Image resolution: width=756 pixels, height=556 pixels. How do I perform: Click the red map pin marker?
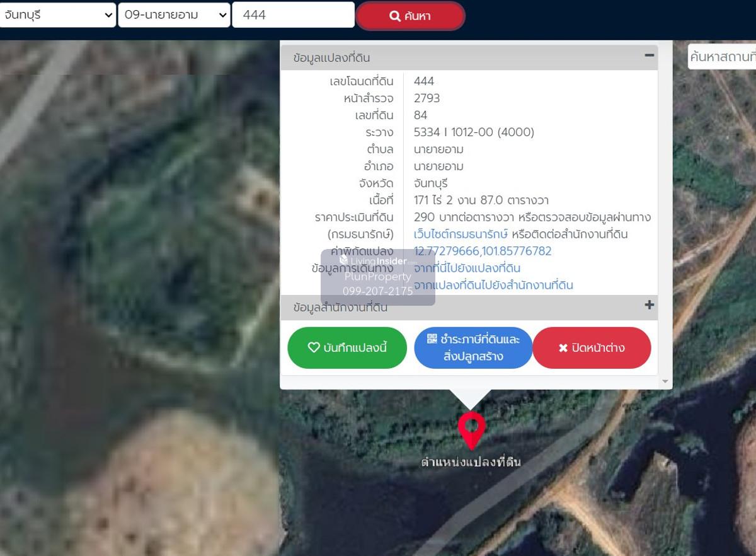coord(471,429)
